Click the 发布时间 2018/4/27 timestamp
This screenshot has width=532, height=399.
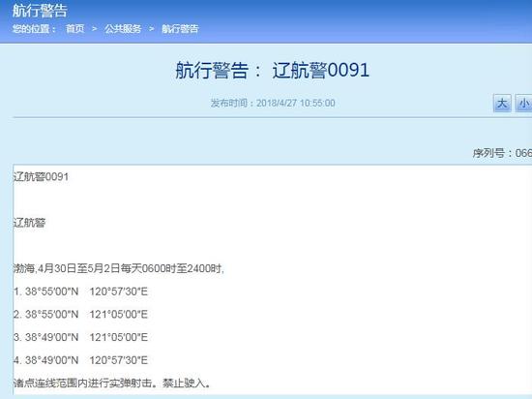coord(273,103)
